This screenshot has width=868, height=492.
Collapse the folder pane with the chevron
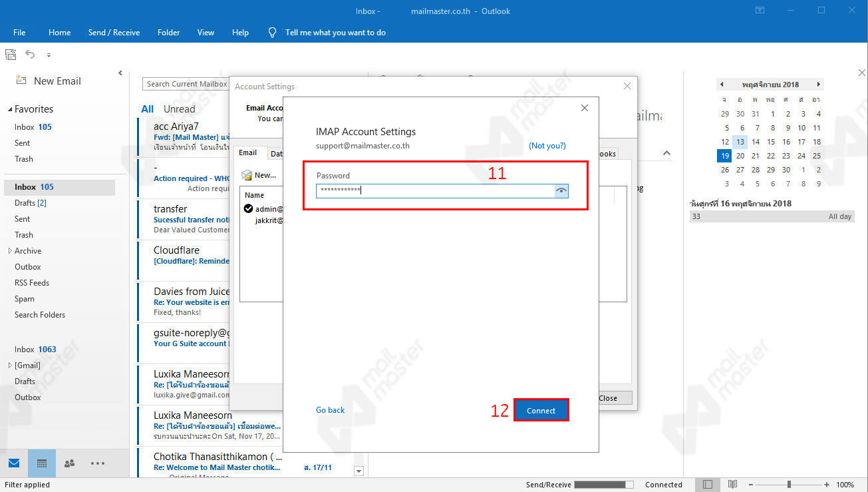[120, 73]
